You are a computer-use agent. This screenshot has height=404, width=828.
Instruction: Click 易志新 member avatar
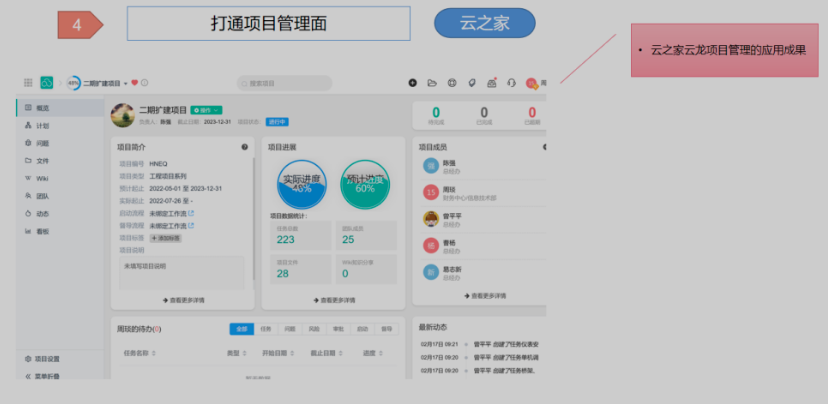click(431, 272)
